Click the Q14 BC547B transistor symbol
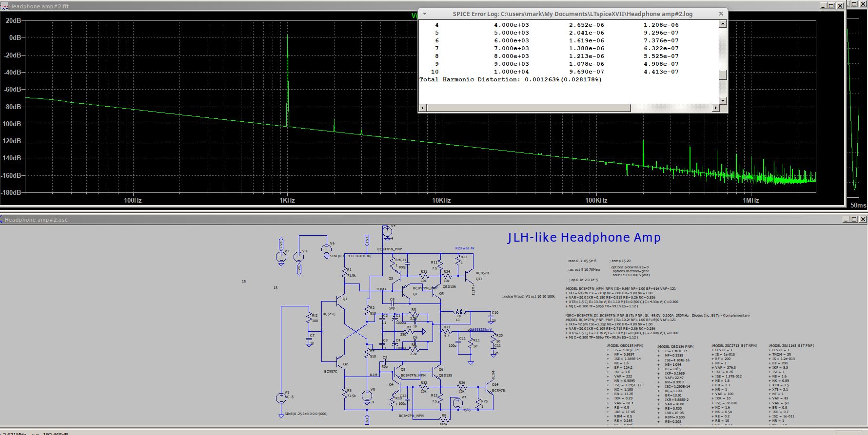Viewport: 868px width, 435px height. coord(488,387)
